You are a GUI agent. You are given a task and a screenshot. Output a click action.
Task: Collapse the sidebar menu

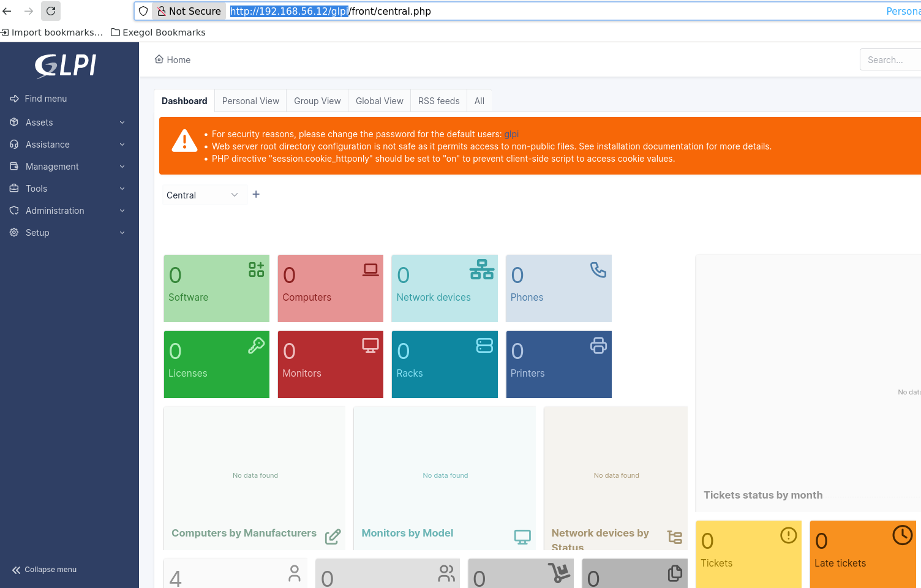point(44,570)
